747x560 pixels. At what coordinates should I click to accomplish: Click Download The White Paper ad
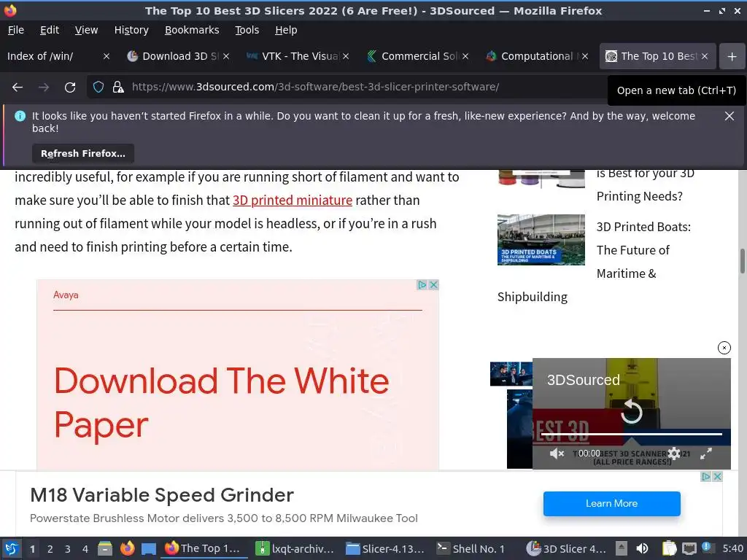pyautogui.click(x=221, y=402)
